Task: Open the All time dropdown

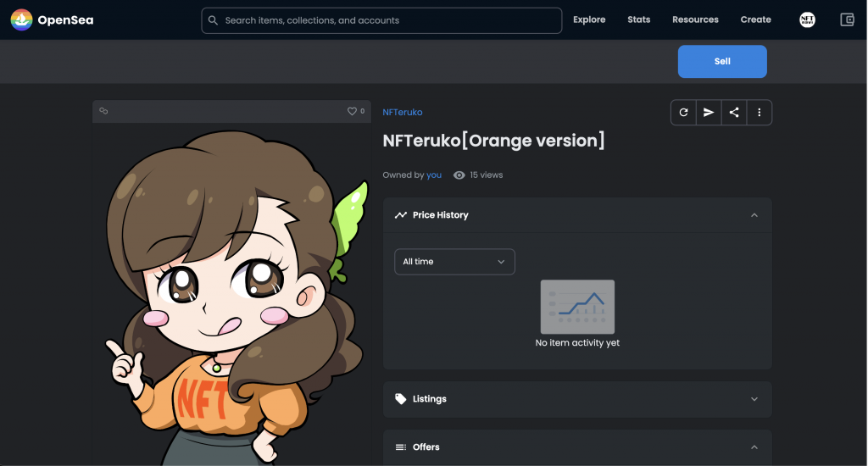Action: tap(454, 262)
